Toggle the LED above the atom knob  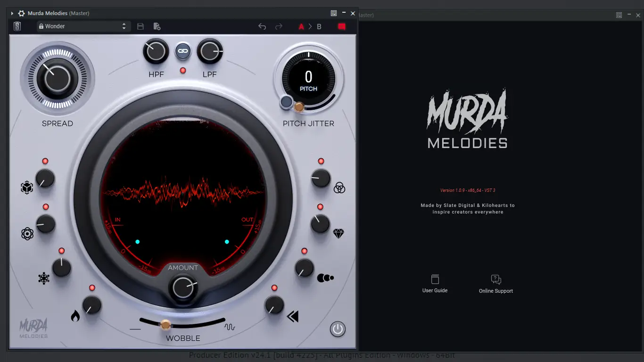(x=46, y=207)
